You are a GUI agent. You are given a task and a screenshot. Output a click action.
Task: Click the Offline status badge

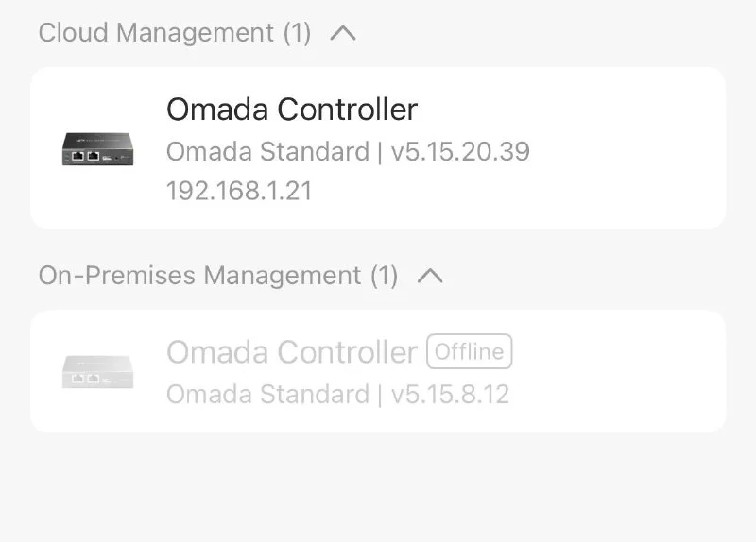(470, 352)
